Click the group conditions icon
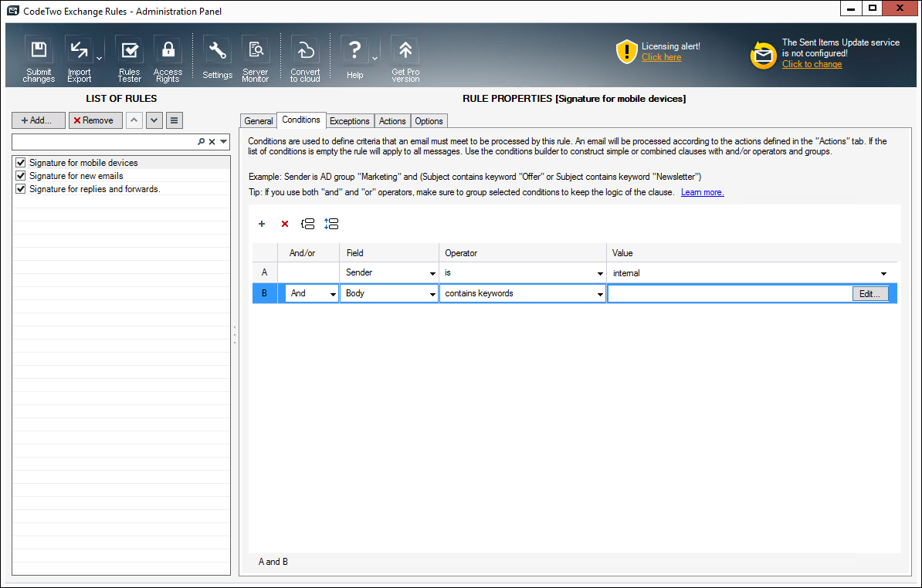 pos(307,224)
